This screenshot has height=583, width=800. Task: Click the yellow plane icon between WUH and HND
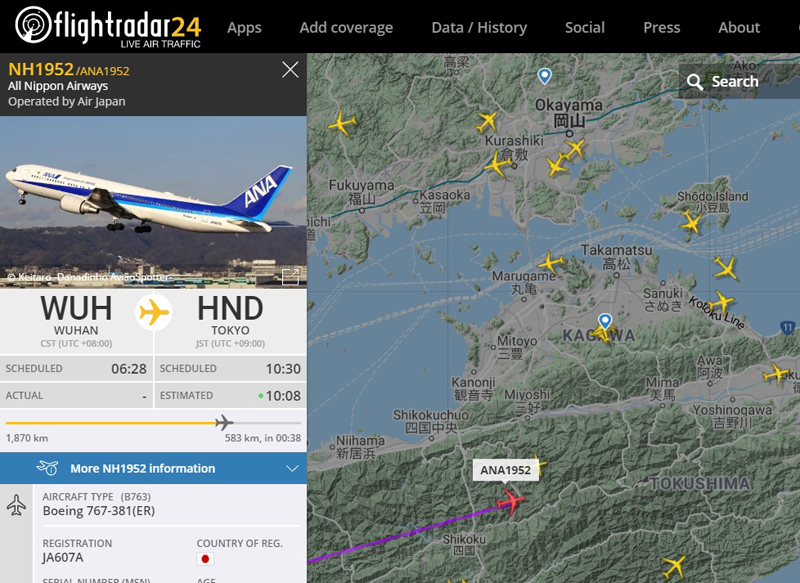click(154, 312)
